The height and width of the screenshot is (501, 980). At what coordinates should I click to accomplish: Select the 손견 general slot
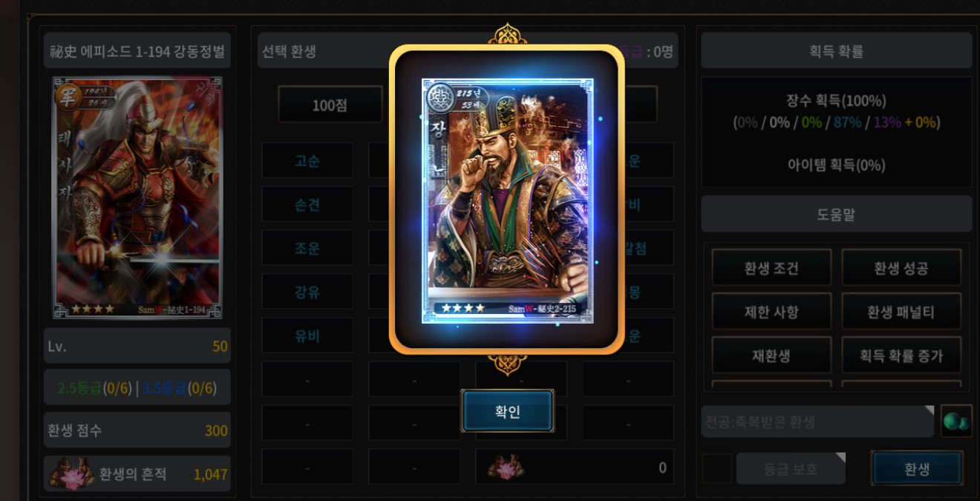307,205
